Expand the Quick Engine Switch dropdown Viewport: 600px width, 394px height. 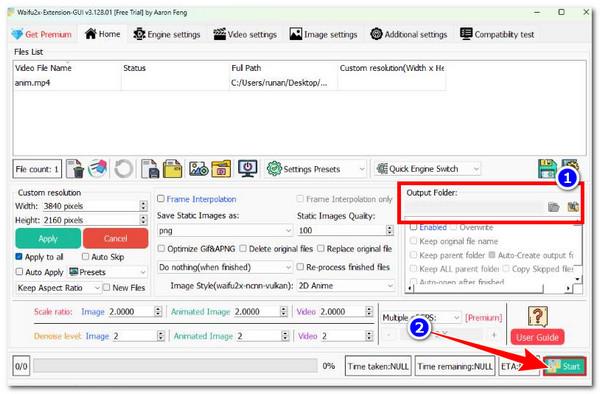(x=427, y=169)
